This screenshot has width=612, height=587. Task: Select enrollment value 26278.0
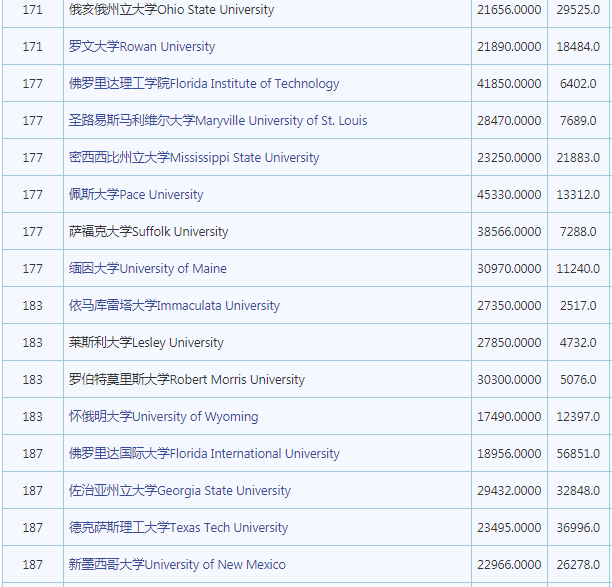578,565
